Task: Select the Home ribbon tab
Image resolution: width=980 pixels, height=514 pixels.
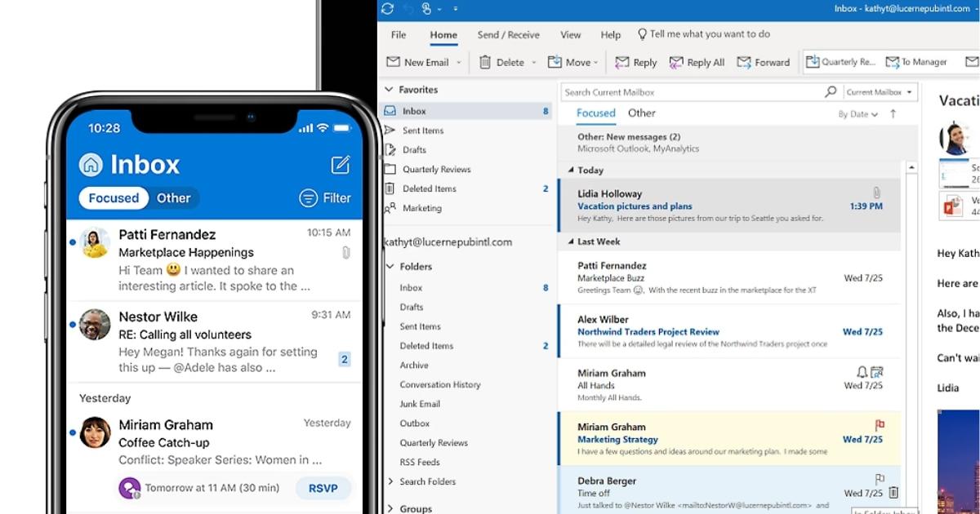Action: tap(443, 35)
